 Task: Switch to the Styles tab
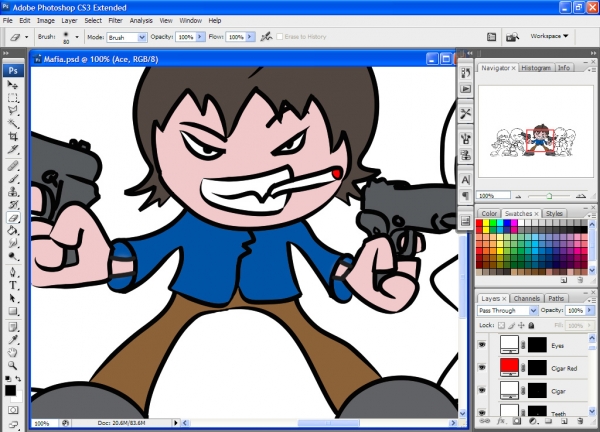click(554, 214)
